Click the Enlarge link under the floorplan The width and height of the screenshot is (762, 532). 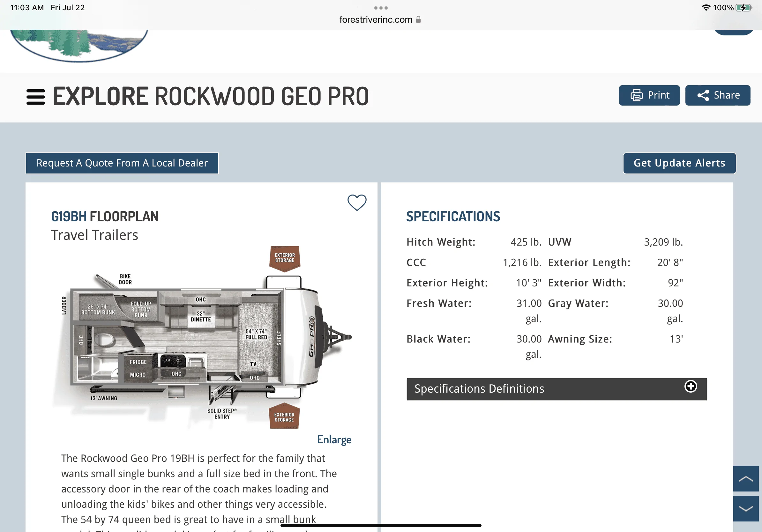[x=334, y=440]
